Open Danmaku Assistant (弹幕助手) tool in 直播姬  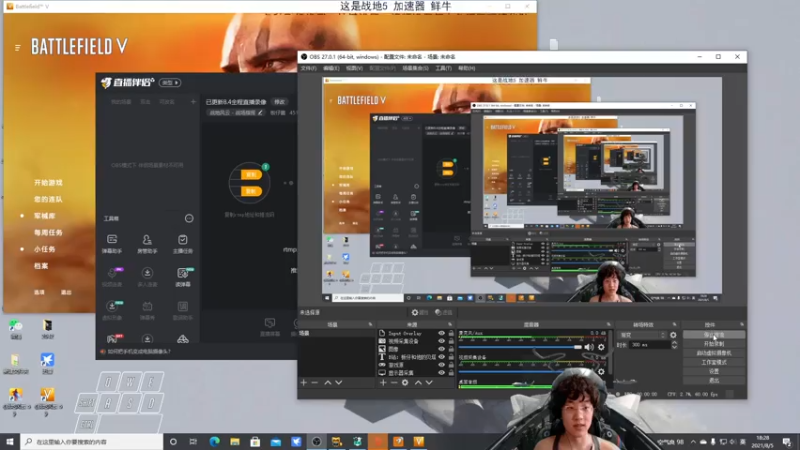pos(112,243)
